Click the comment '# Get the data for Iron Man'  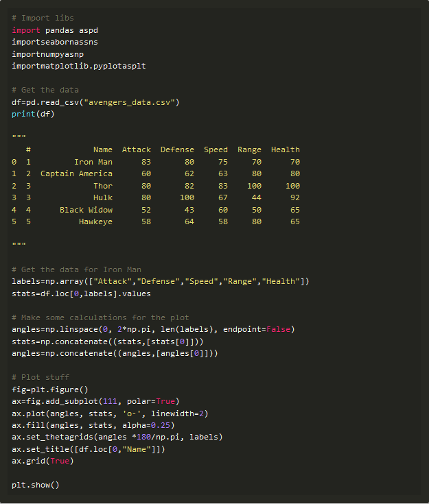[x=77, y=269]
